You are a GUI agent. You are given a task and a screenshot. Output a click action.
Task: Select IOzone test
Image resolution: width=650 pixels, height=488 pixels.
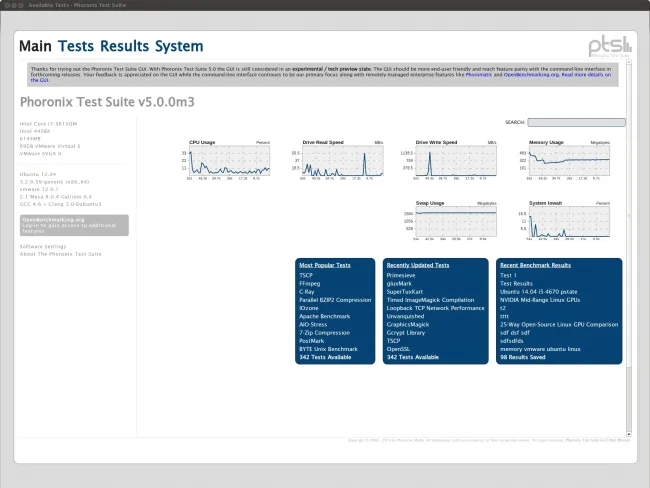[309, 308]
